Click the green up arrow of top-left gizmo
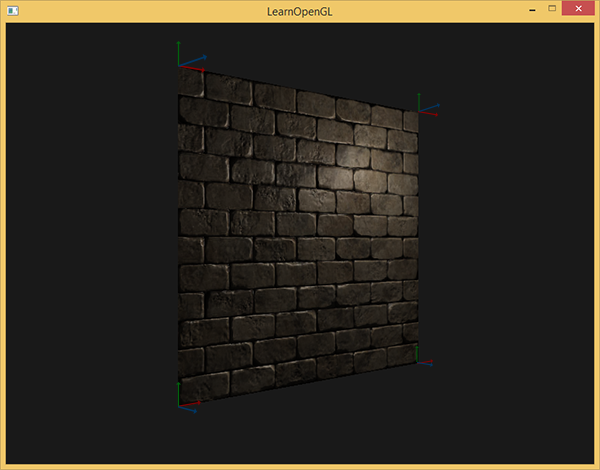 pyautogui.click(x=179, y=50)
